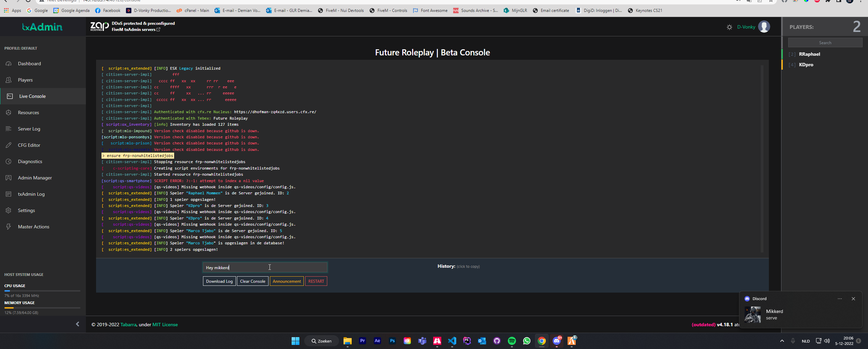Click the console scrollbar track
Image resolution: width=868 pixels, height=349 pixels.
(762, 159)
